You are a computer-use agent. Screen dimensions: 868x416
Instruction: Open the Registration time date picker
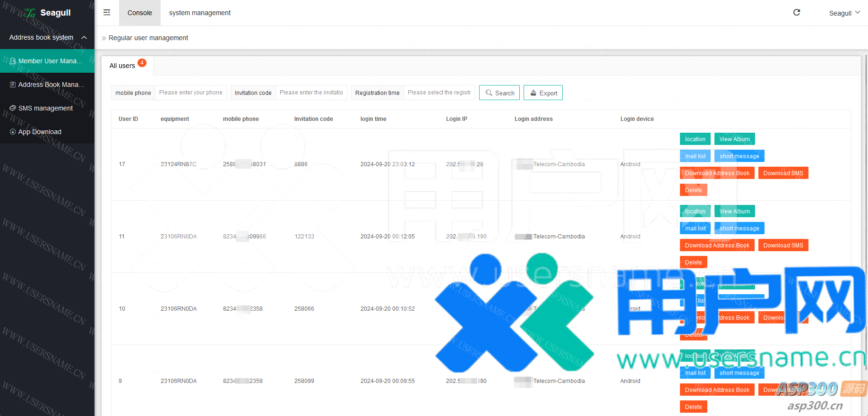point(439,93)
